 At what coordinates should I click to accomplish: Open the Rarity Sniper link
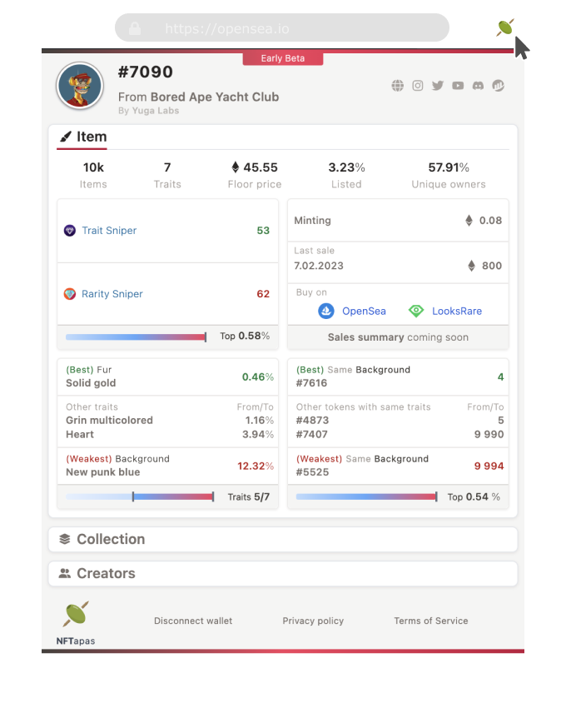point(112,294)
